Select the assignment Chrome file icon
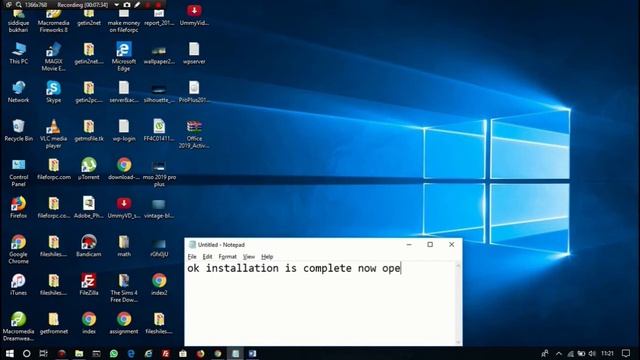The width and height of the screenshot is (640, 360). click(124, 323)
